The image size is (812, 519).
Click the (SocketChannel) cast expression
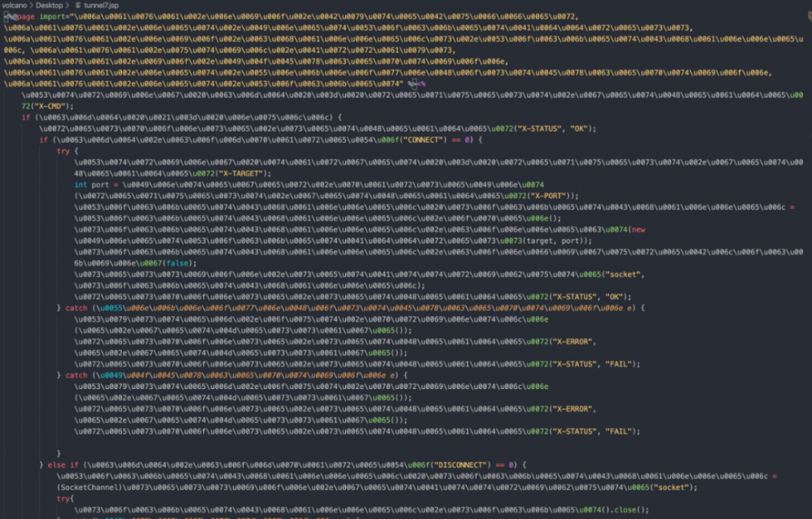coord(89,487)
